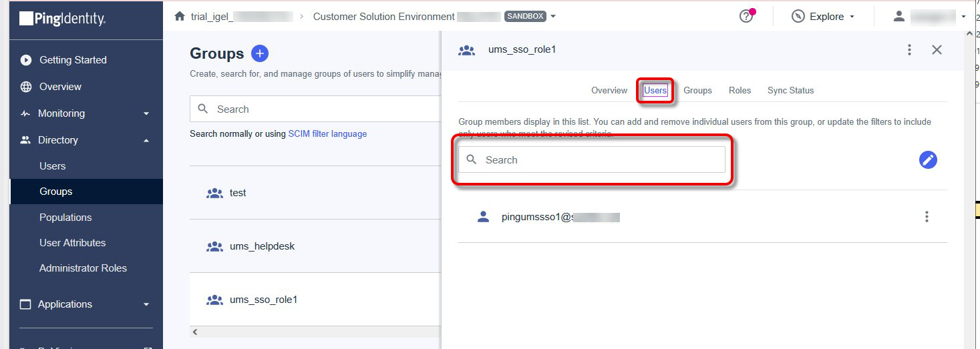Open the help question mark icon
Image resolution: width=980 pixels, height=349 pixels.
tap(746, 17)
